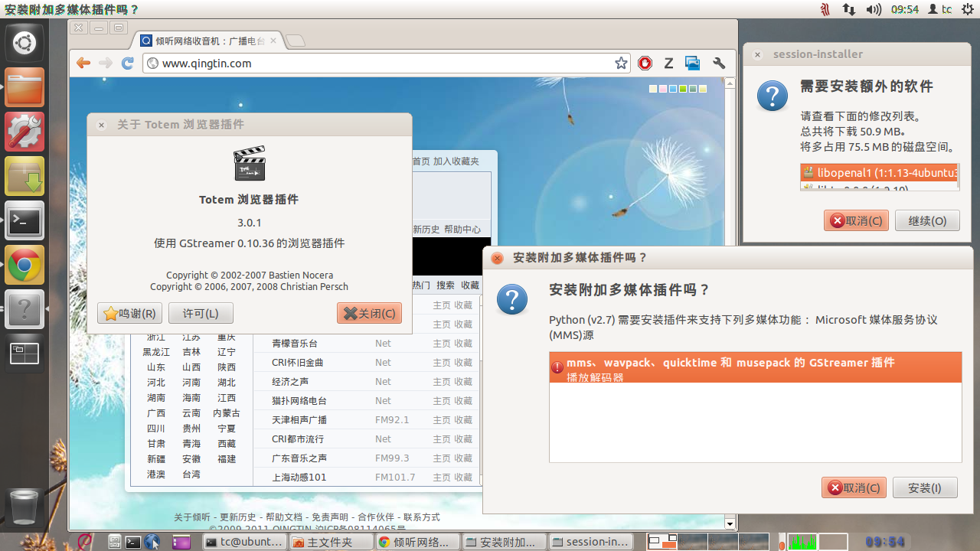Click the blue monitor extension icon
The width and height of the screenshot is (980, 551).
click(x=693, y=64)
